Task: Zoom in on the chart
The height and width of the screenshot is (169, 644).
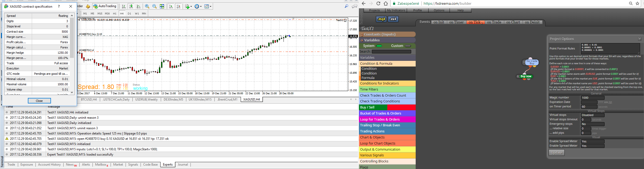Action: (x=147, y=6)
